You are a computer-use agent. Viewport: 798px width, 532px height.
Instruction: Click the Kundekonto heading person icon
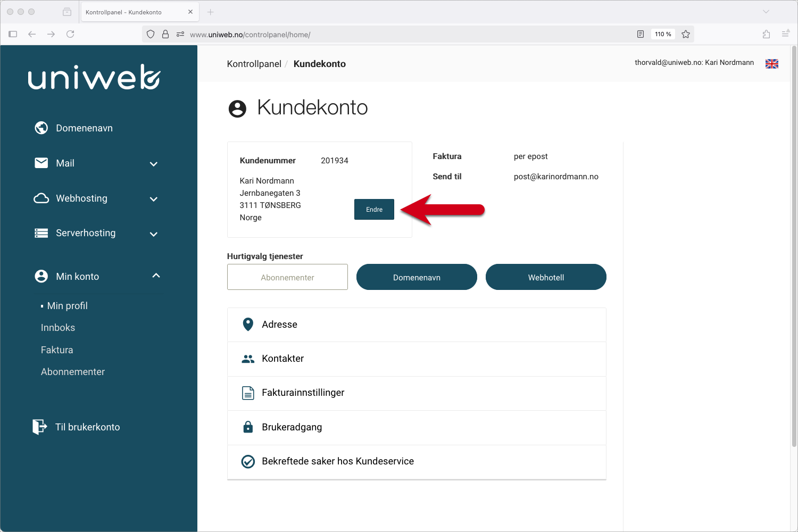point(237,109)
